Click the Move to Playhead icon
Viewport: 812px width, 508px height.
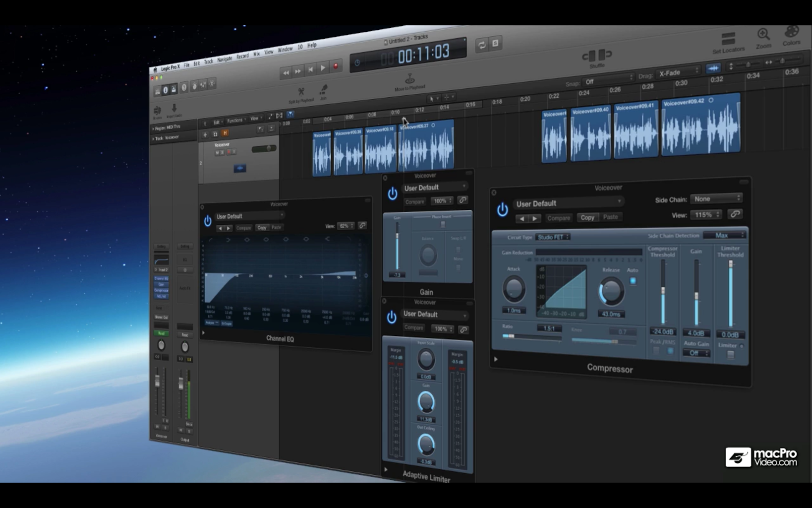coord(409,78)
